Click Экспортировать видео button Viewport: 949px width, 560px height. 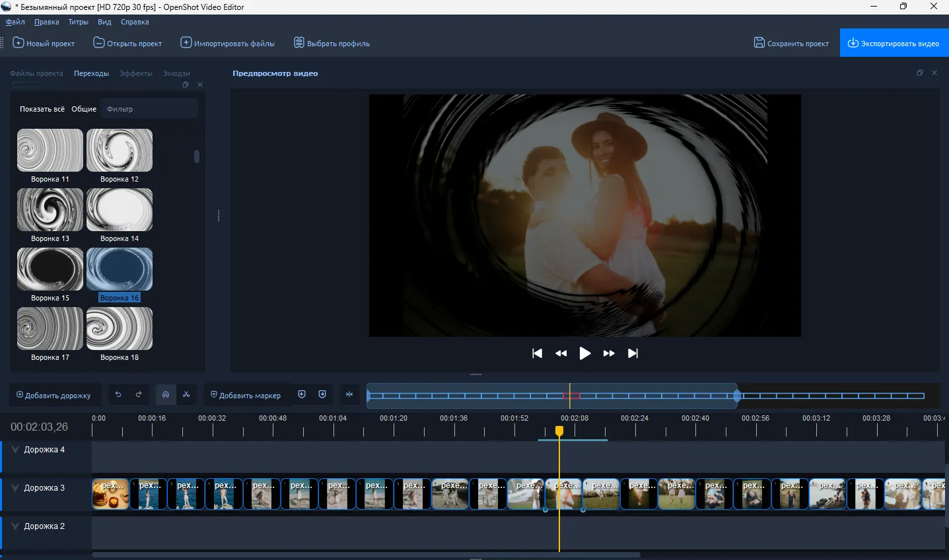click(x=894, y=43)
